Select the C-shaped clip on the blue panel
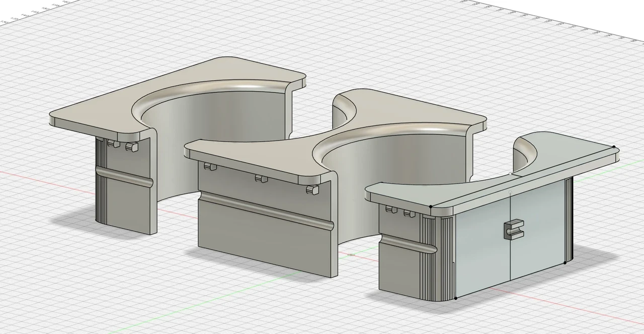644x334 pixels. pyautogui.click(x=513, y=229)
